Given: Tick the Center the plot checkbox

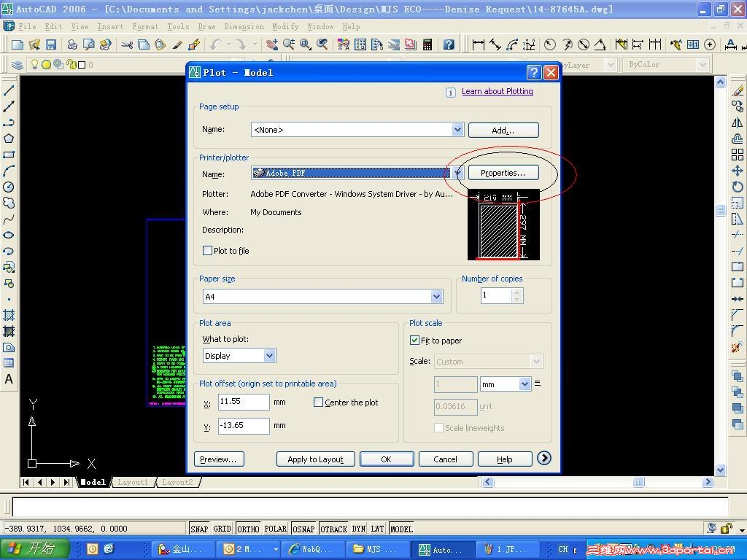Looking at the screenshot, I should pyautogui.click(x=318, y=402).
